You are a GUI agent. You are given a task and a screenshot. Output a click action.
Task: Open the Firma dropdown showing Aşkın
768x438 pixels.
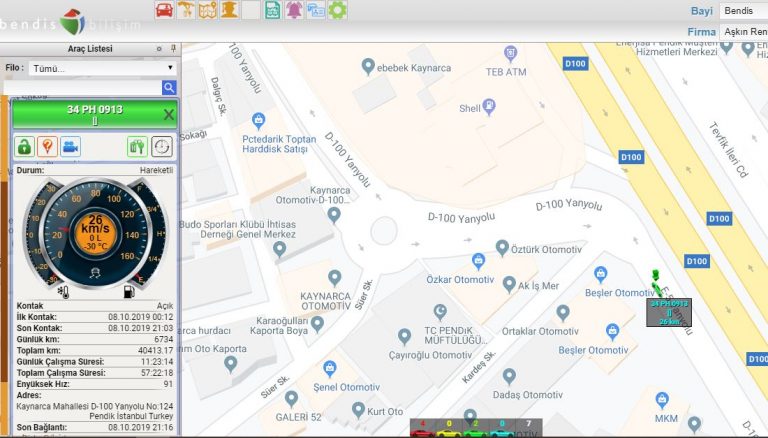click(x=744, y=32)
